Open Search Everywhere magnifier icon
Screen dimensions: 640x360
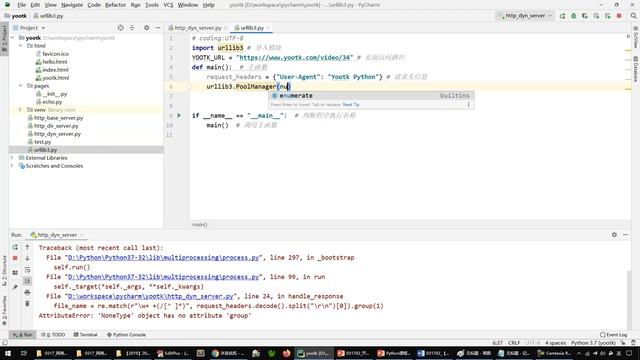coord(633,16)
